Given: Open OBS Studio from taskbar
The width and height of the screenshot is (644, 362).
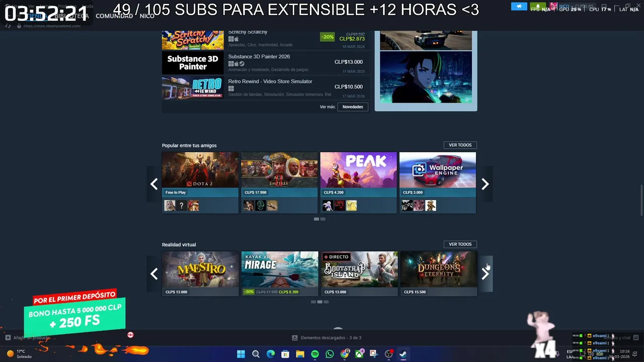Looking at the screenshot, I should coord(389,354).
